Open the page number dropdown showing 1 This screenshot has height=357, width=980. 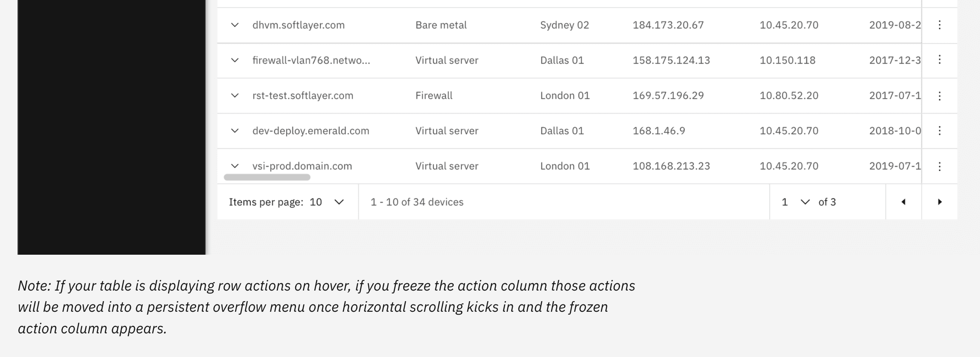[794, 202]
